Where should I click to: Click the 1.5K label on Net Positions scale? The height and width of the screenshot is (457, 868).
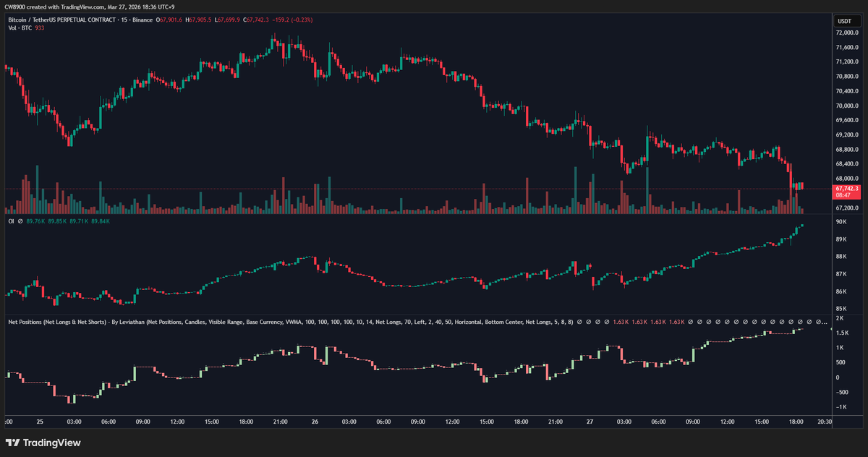coord(842,333)
